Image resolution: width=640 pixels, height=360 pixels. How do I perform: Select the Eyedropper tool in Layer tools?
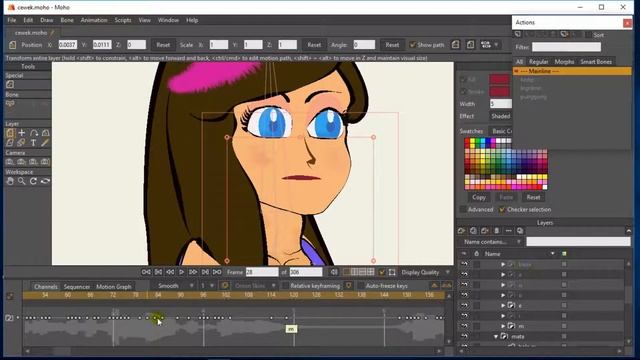tap(45, 143)
